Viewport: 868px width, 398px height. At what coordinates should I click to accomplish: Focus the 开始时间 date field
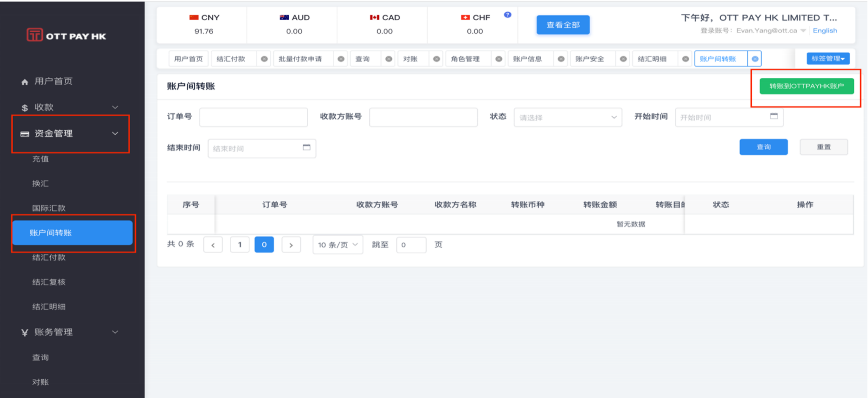pyautogui.click(x=729, y=118)
